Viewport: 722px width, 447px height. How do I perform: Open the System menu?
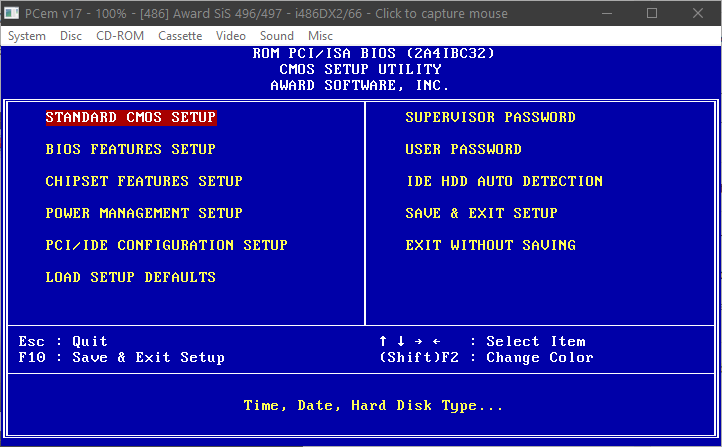[27, 36]
